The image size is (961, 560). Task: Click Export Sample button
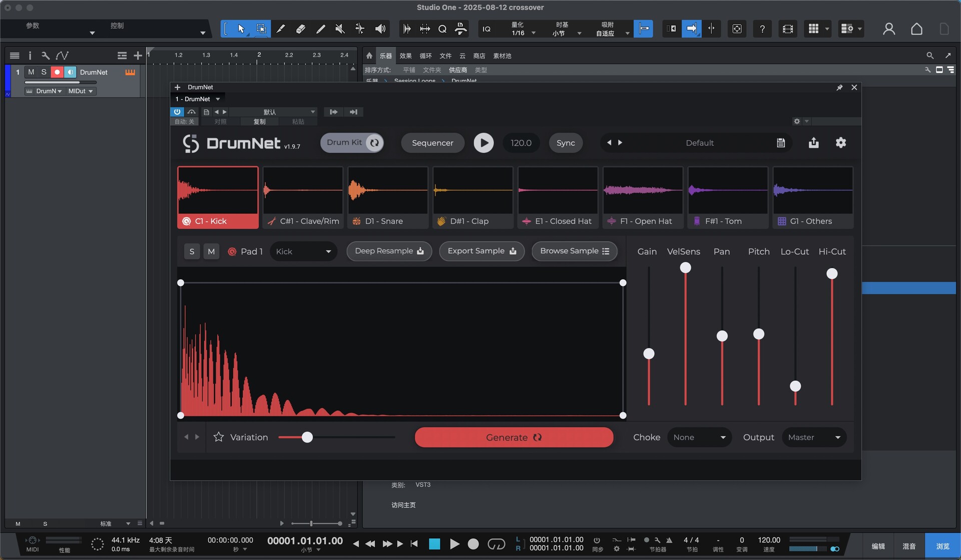(482, 251)
